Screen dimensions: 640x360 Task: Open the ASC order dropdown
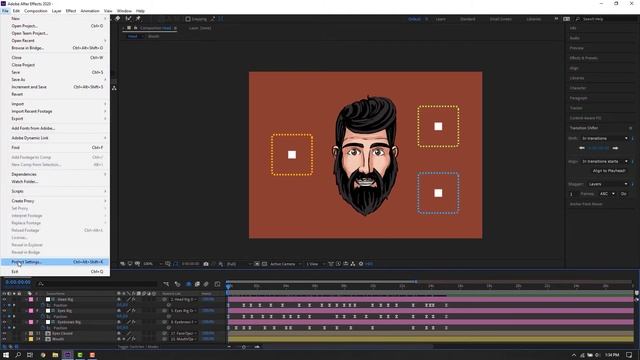607,194
